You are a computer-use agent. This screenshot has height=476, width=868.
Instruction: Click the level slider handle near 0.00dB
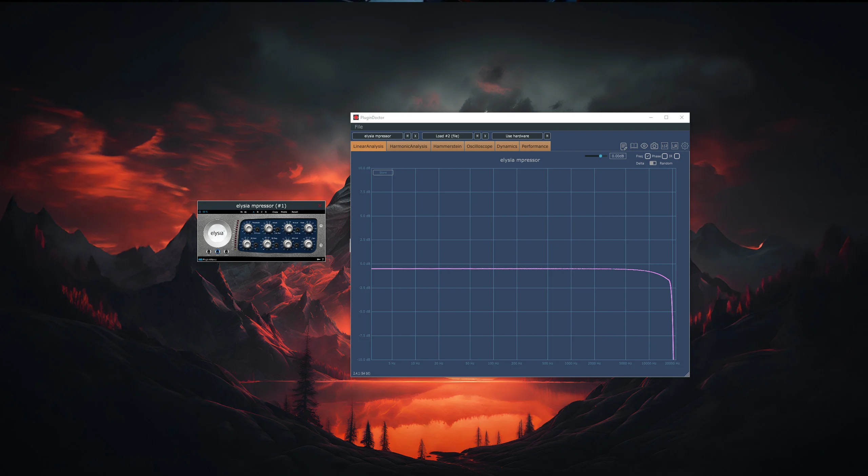coord(600,156)
